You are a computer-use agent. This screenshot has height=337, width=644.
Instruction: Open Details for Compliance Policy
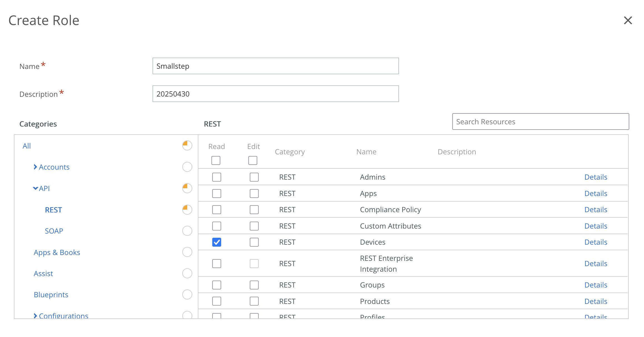pyautogui.click(x=596, y=209)
